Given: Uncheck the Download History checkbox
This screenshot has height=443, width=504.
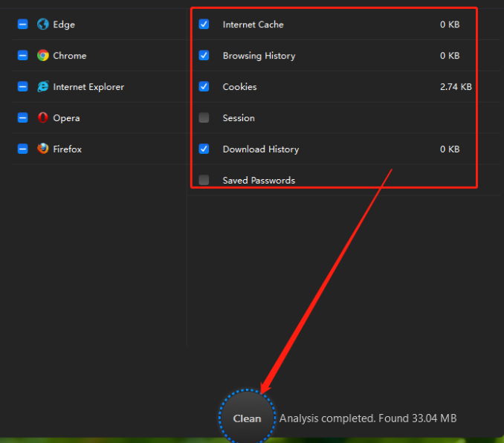Looking at the screenshot, I should [x=204, y=149].
